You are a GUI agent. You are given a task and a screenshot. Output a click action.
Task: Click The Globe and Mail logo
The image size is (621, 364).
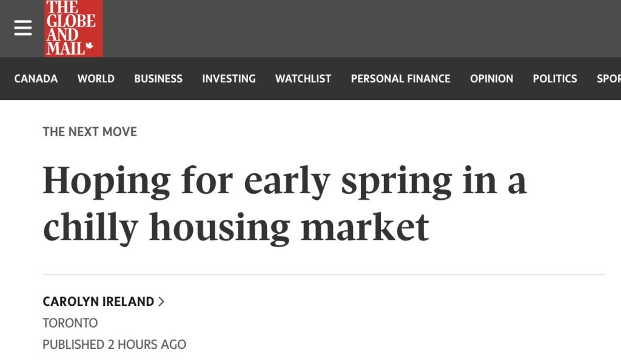click(x=73, y=28)
